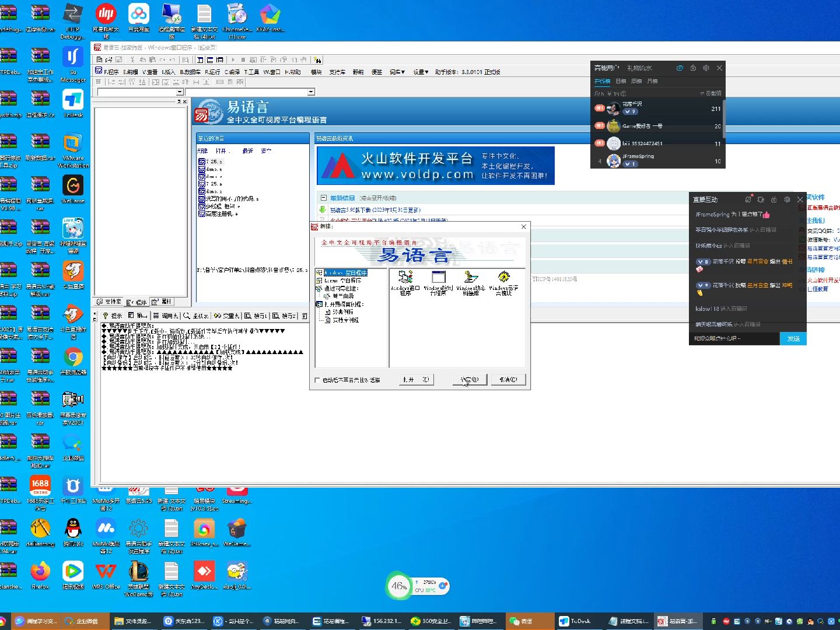This screenshot has height=630, width=840.
Task: Confirm with 确定 button in new dialog
Action: 470,379
